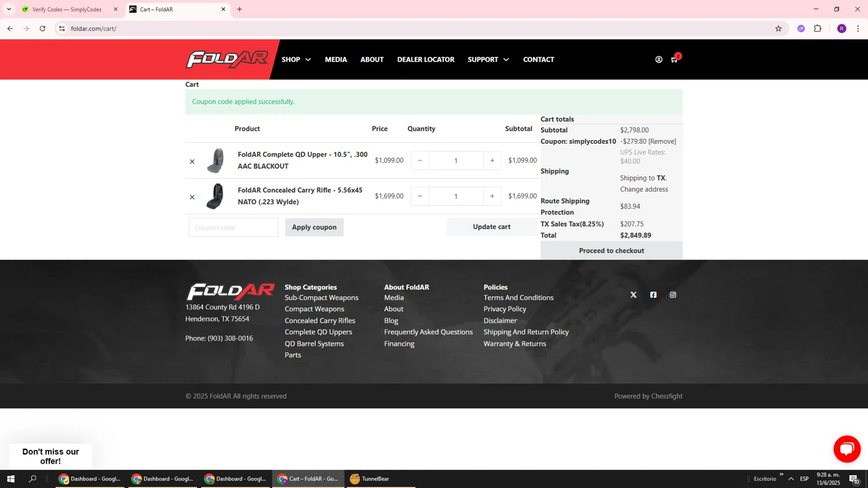Image resolution: width=868 pixels, height=488 pixels.
Task: Open Terms And Conditions link
Action: click(x=518, y=298)
